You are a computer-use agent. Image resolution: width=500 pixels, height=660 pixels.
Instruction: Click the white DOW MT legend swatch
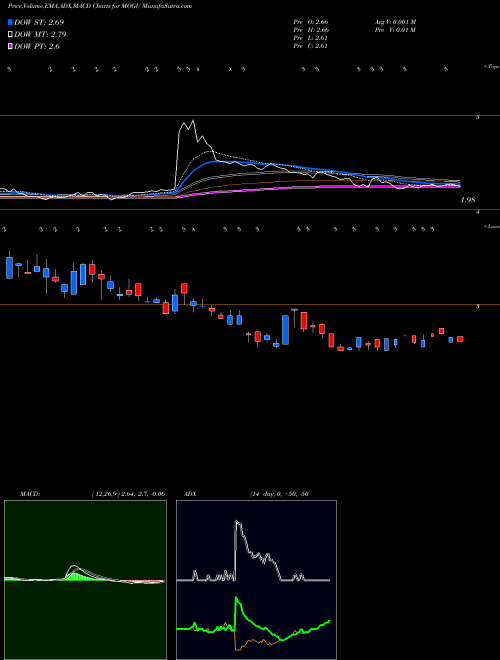[10, 34]
